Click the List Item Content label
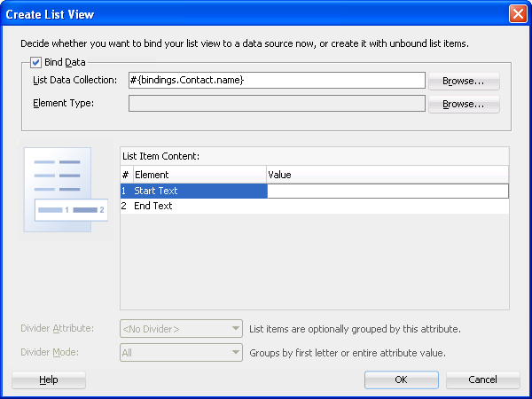This screenshot has width=532, height=399. coord(160,156)
